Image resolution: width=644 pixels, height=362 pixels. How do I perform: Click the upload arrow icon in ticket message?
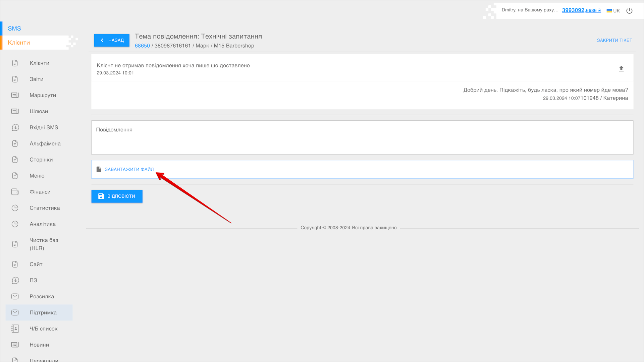(x=621, y=69)
